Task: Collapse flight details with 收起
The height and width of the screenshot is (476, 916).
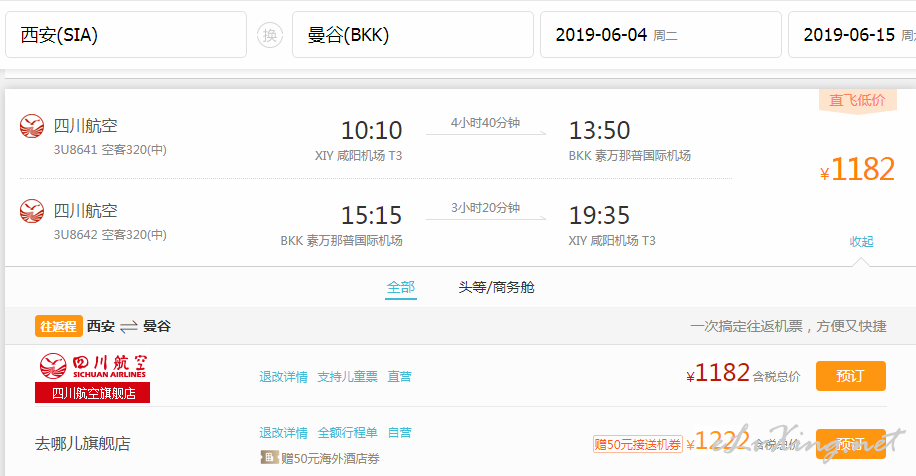Action: pos(861,241)
